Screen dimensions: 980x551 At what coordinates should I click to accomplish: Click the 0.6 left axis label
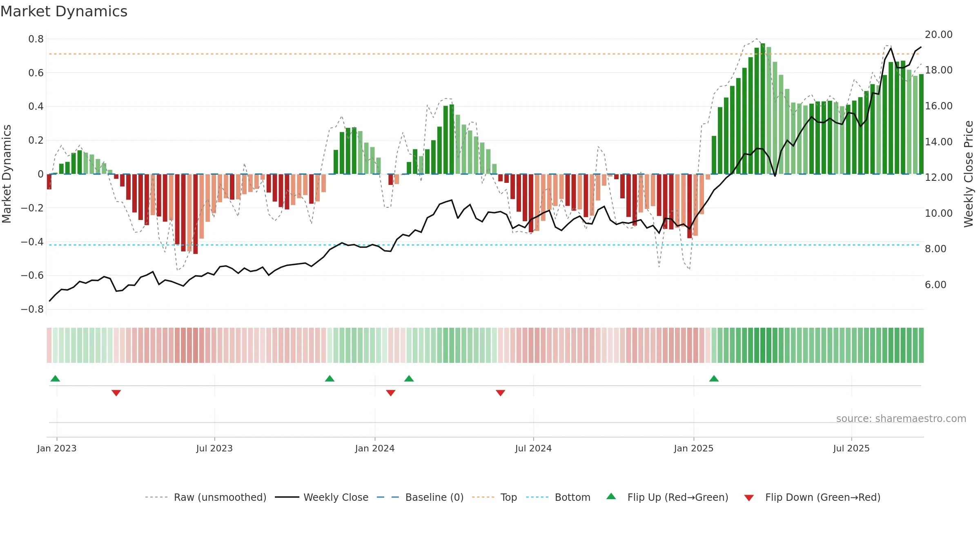pyautogui.click(x=36, y=73)
